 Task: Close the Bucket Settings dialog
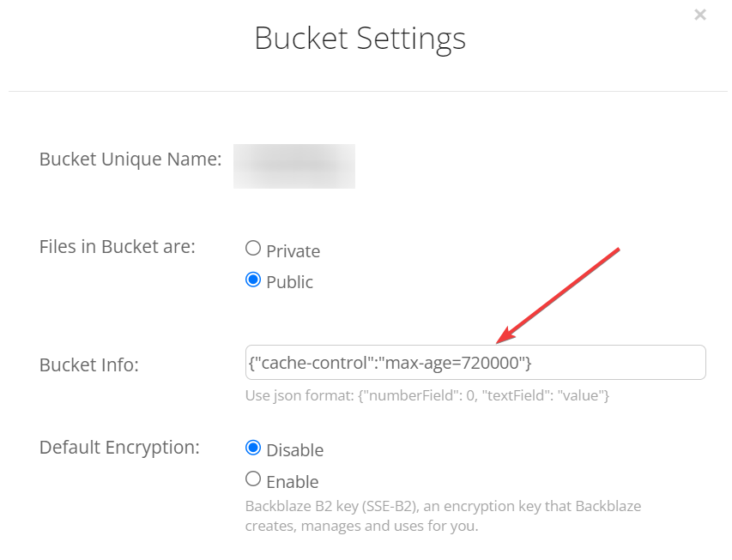pyautogui.click(x=700, y=15)
